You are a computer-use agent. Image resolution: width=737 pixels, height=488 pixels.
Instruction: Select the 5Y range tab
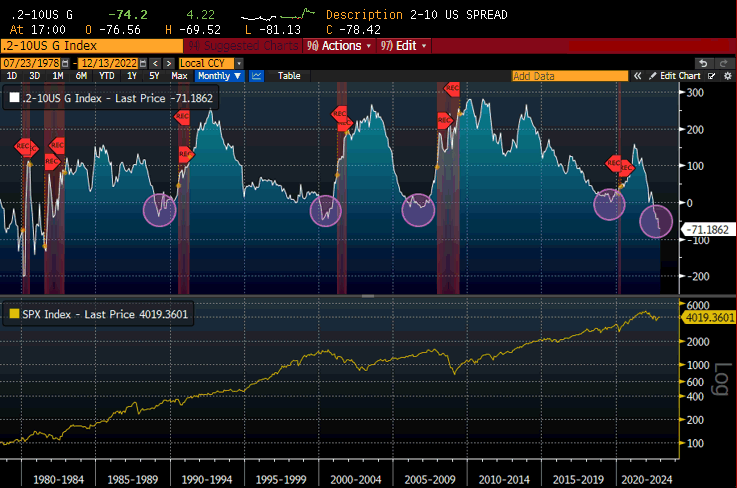(154, 76)
